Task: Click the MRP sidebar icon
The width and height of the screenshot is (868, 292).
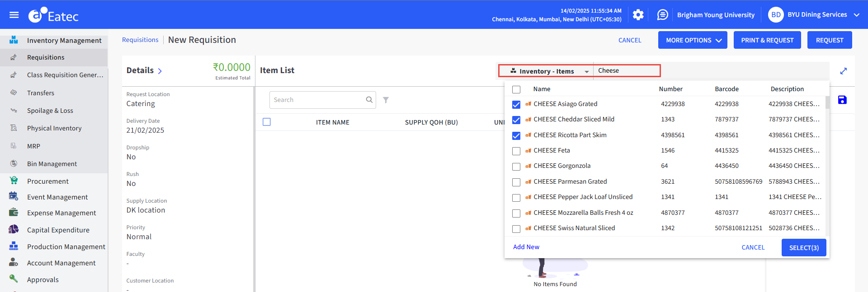Action: (x=14, y=146)
